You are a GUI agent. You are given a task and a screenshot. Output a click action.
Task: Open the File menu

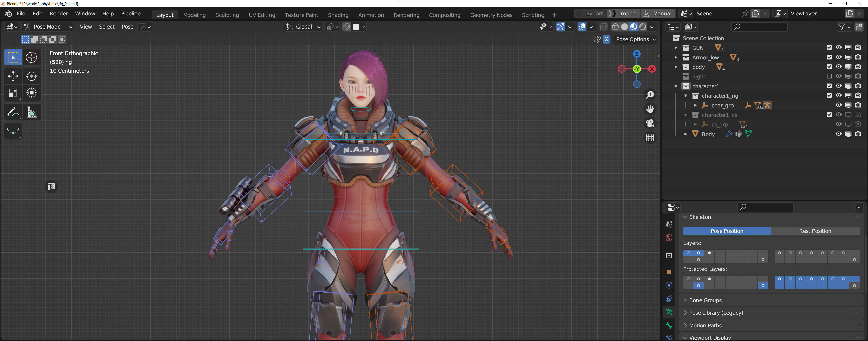21,14
